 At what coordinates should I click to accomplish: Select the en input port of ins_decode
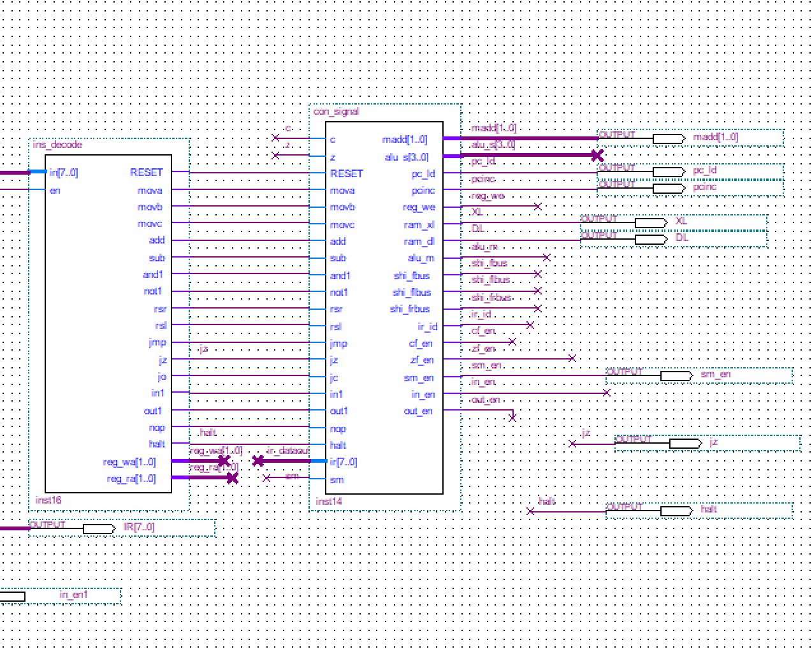pyautogui.click(x=55, y=190)
